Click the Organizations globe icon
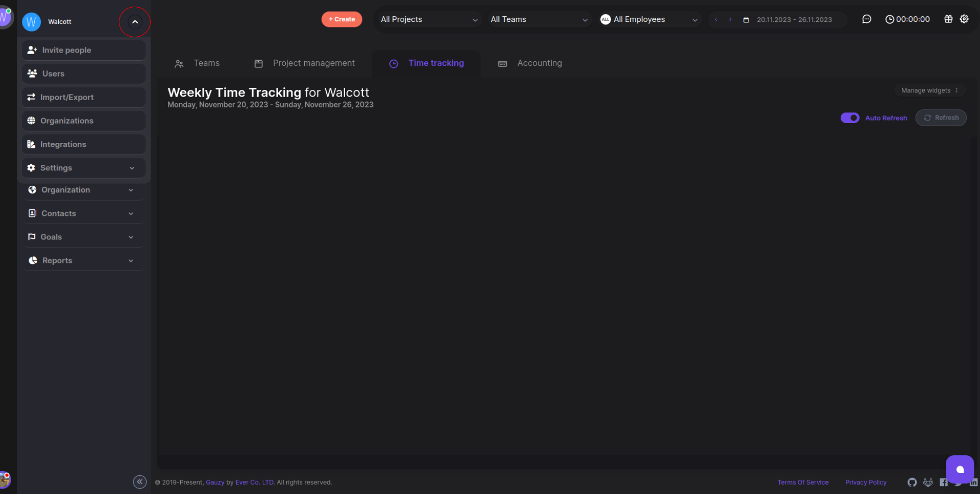 point(31,120)
